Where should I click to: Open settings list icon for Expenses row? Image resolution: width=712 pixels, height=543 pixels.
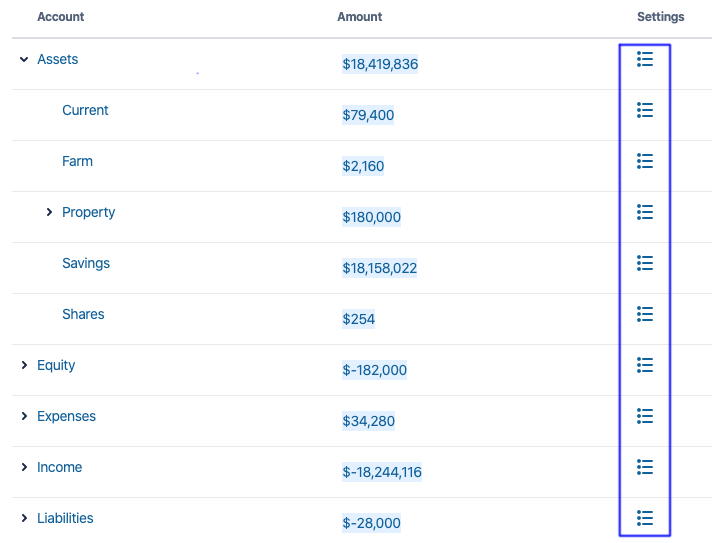[645, 416]
